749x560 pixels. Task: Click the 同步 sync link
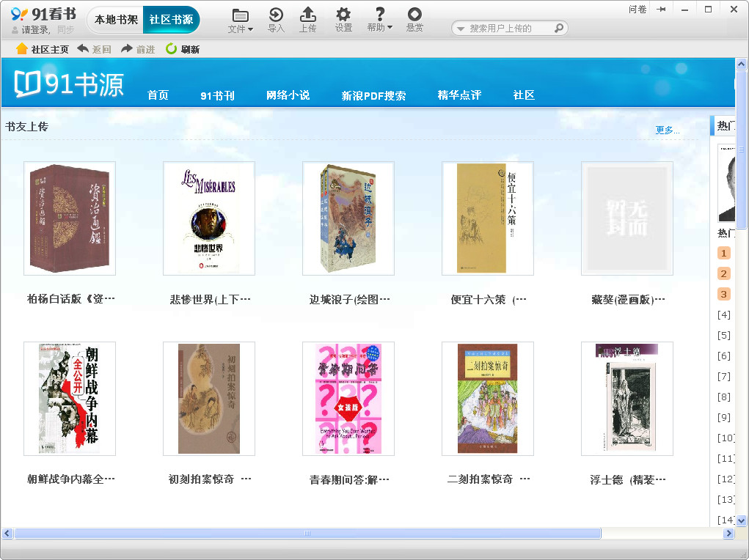tap(65, 29)
